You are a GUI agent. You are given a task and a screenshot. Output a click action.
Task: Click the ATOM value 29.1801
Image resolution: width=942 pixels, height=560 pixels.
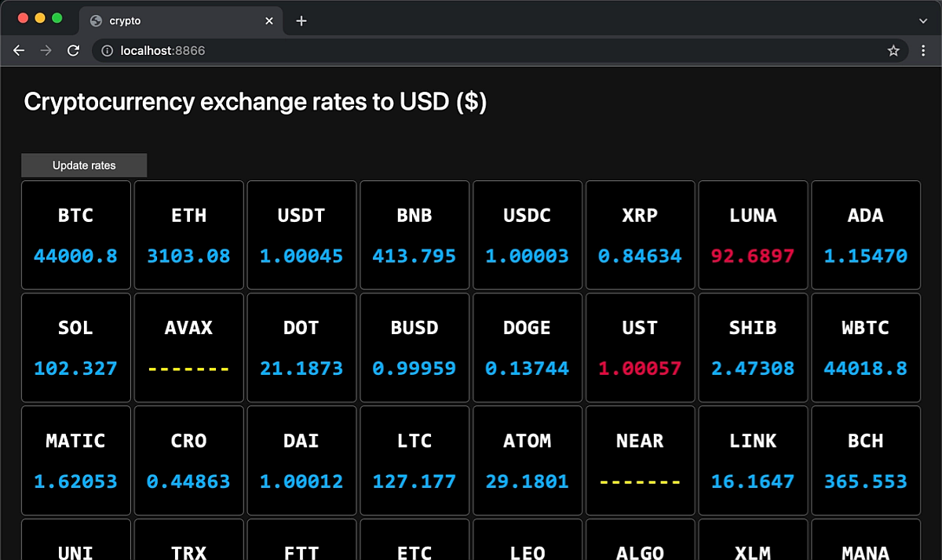click(527, 482)
